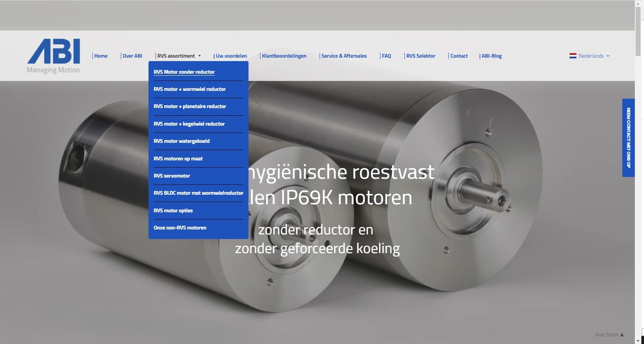The height and width of the screenshot is (344, 644).
Task: Select RVS Motor zonder reductor
Action: pos(184,72)
